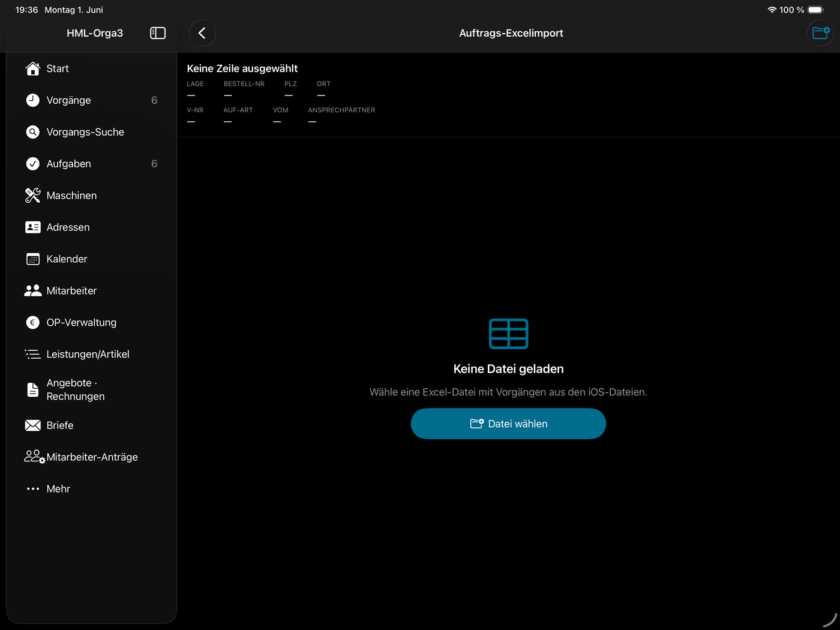Click the table icon above Keine Datei geladen

click(x=509, y=334)
